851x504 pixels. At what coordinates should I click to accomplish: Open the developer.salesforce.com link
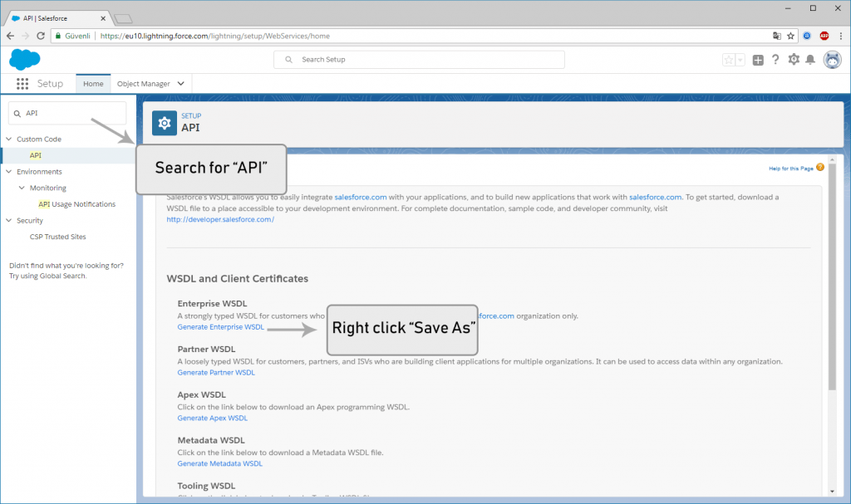220,220
